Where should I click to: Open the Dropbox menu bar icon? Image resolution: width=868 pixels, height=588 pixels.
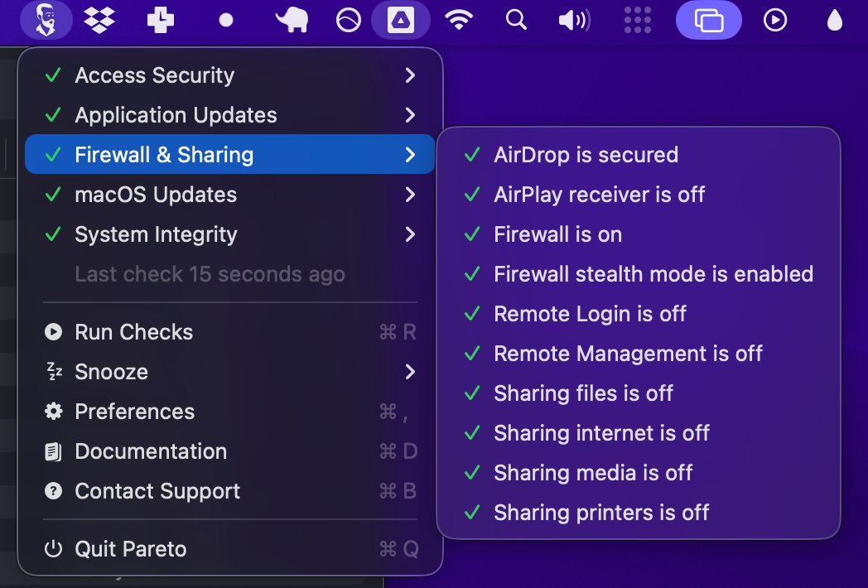pos(99,21)
